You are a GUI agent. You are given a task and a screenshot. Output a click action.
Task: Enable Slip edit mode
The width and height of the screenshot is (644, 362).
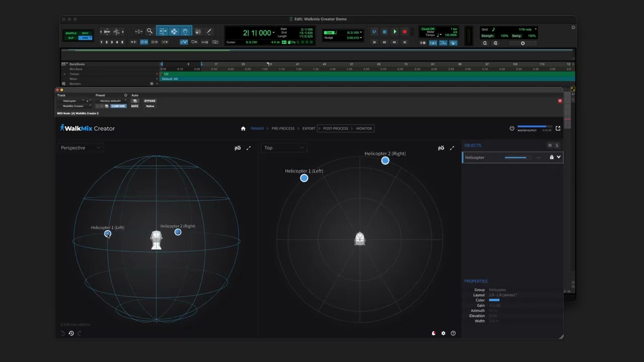pos(70,38)
